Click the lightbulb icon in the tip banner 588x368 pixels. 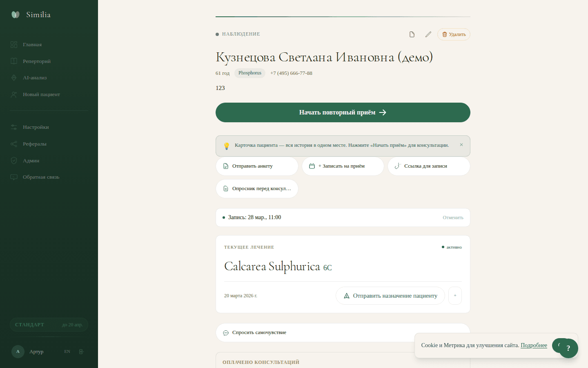[227, 146]
